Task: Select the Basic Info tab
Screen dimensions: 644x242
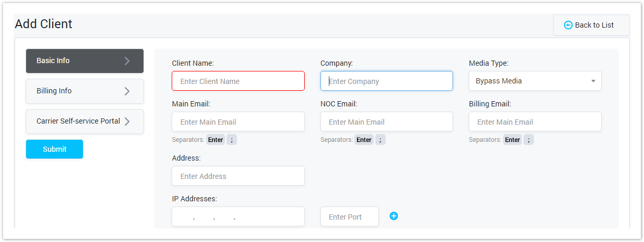Action: coord(85,61)
